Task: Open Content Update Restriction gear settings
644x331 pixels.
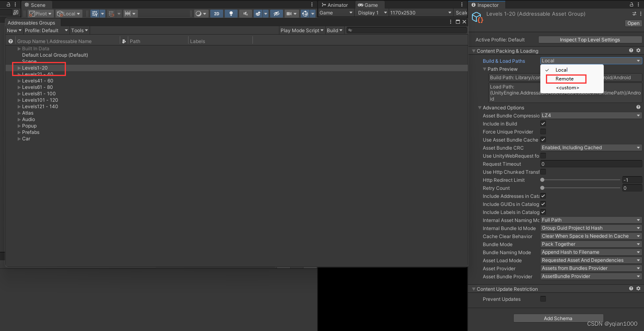Action: 638,288
